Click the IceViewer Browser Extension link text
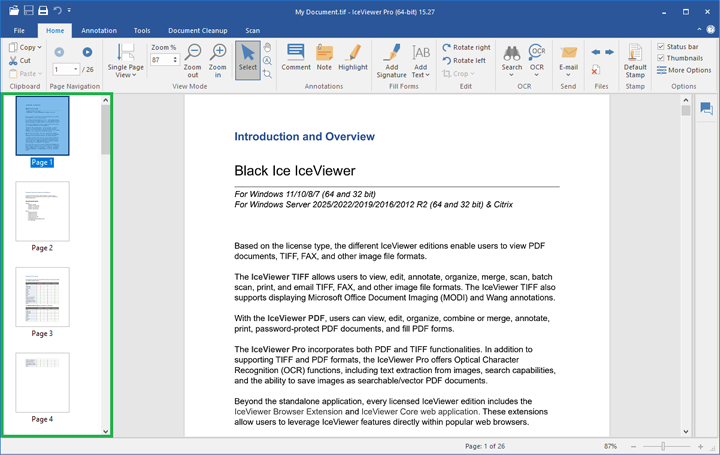The image size is (720, 455). [x=288, y=411]
